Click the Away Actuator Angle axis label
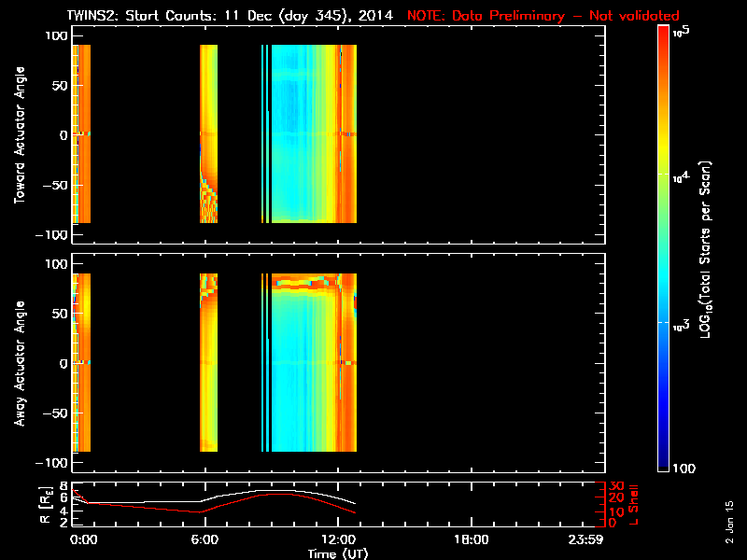The width and height of the screenshot is (747, 560). [17, 363]
